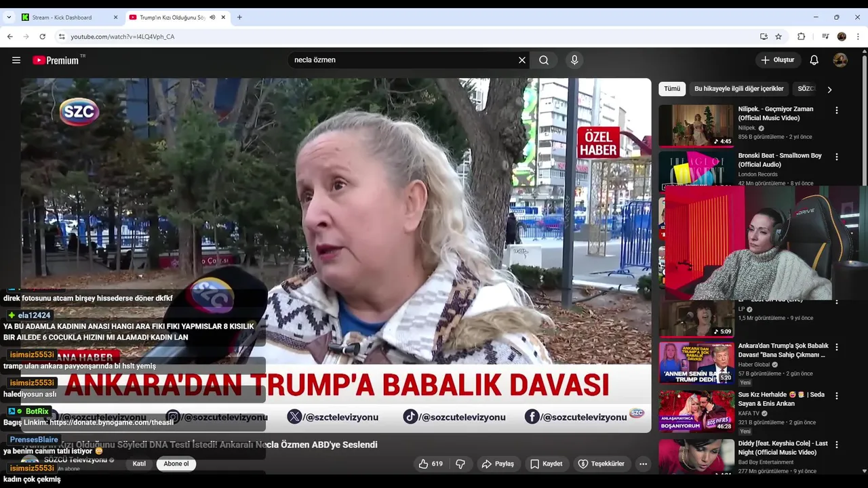The height and width of the screenshot is (488, 868).
Task: Open Haber Global channel name
Action: [x=755, y=364]
